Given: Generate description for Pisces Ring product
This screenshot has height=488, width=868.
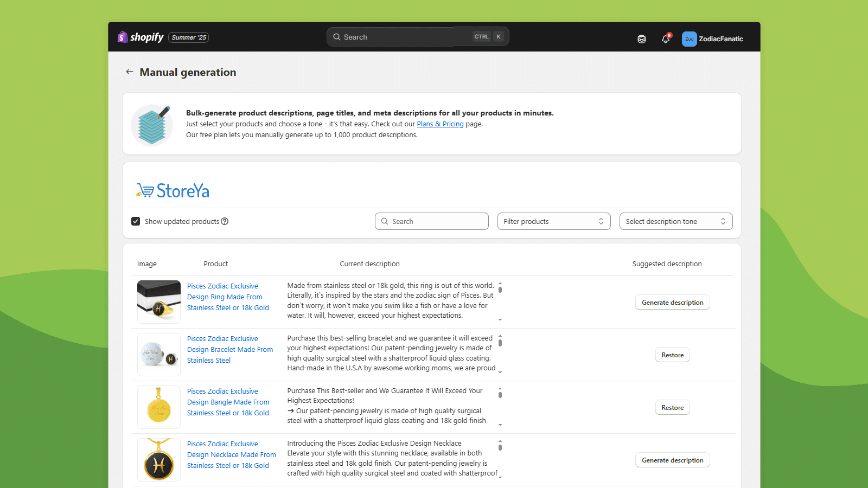Looking at the screenshot, I should click(672, 303).
